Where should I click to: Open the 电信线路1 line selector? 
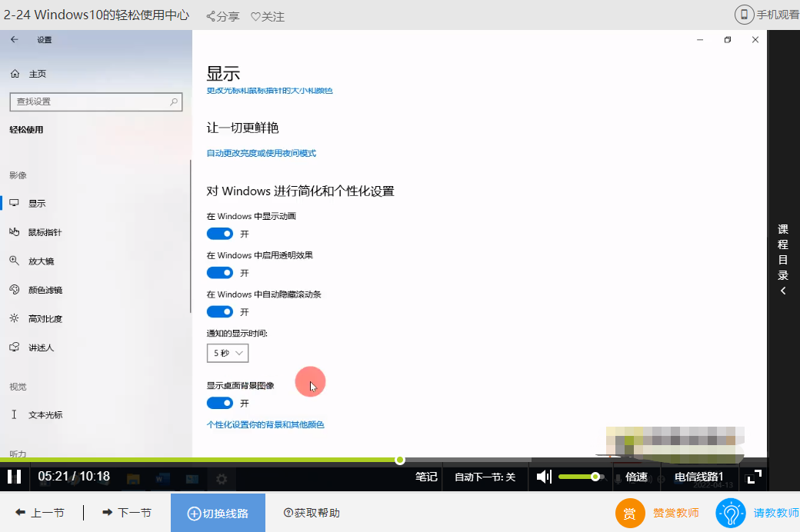coord(698,477)
